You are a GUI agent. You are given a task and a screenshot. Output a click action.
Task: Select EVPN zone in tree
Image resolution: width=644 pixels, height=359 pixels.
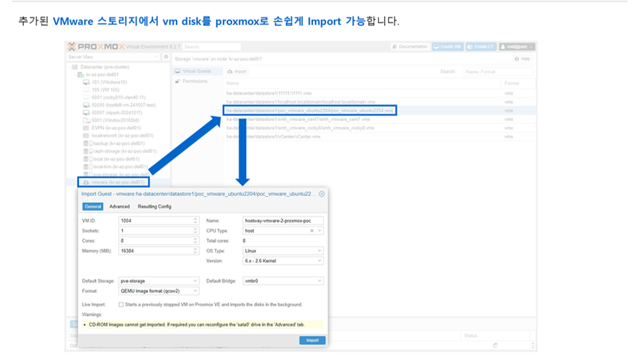(x=116, y=128)
